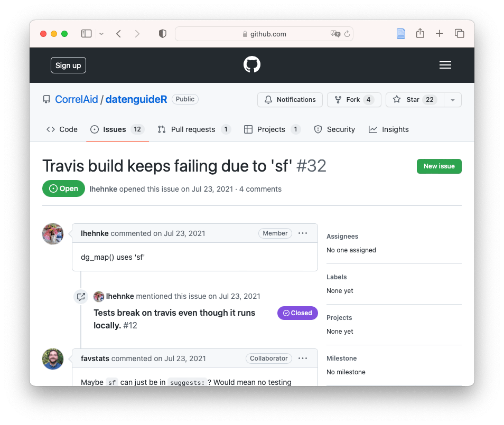This screenshot has height=425, width=504.
Task: Open options menu on lhehnke's comment
Action: tap(303, 233)
